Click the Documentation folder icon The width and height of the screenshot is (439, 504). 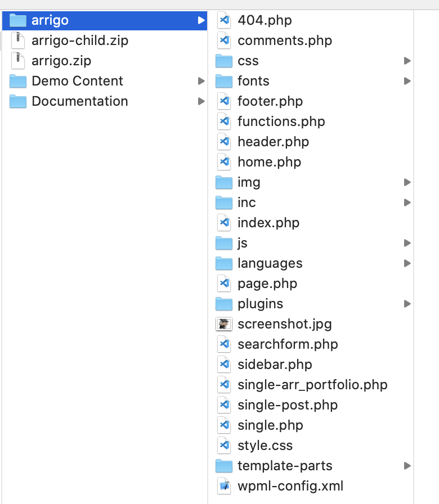click(18, 102)
